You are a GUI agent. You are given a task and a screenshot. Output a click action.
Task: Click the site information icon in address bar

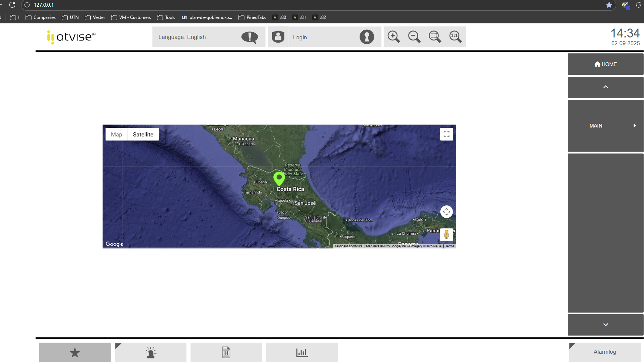click(27, 5)
